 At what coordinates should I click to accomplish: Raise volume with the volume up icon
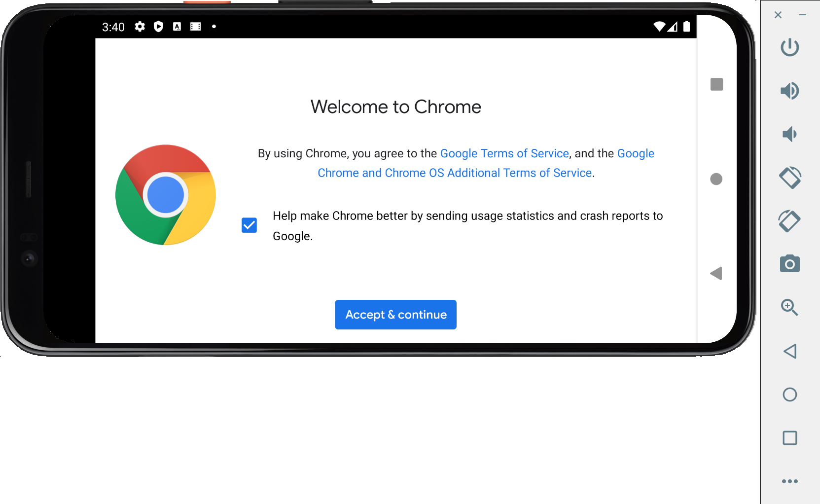pos(789,91)
